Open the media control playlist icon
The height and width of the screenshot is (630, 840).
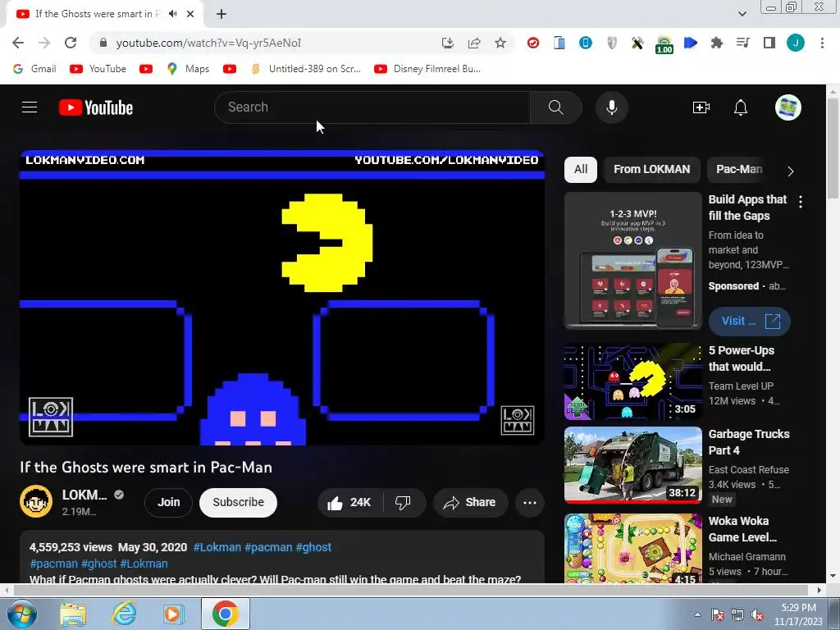pos(742,43)
